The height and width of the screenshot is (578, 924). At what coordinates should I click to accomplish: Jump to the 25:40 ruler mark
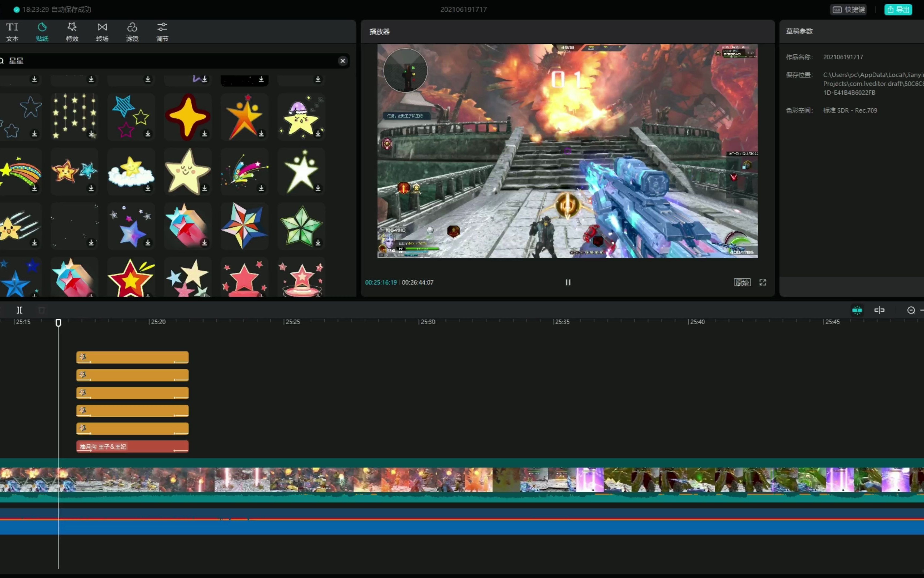point(697,322)
